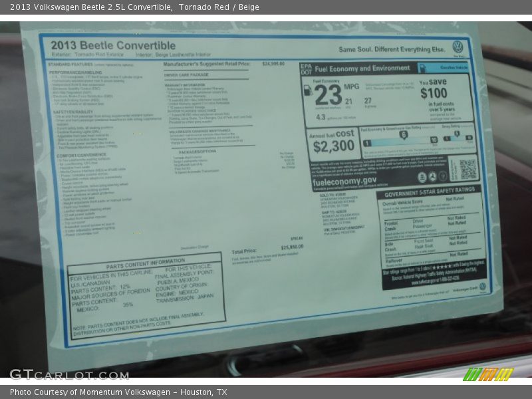Click the 'PERFORMANCE/HANDLING' section heading
The image size is (532, 399).
tap(75, 72)
